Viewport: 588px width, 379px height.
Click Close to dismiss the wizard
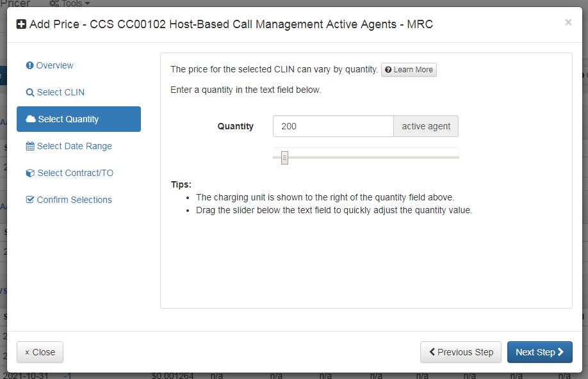click(x=40, y=352)
